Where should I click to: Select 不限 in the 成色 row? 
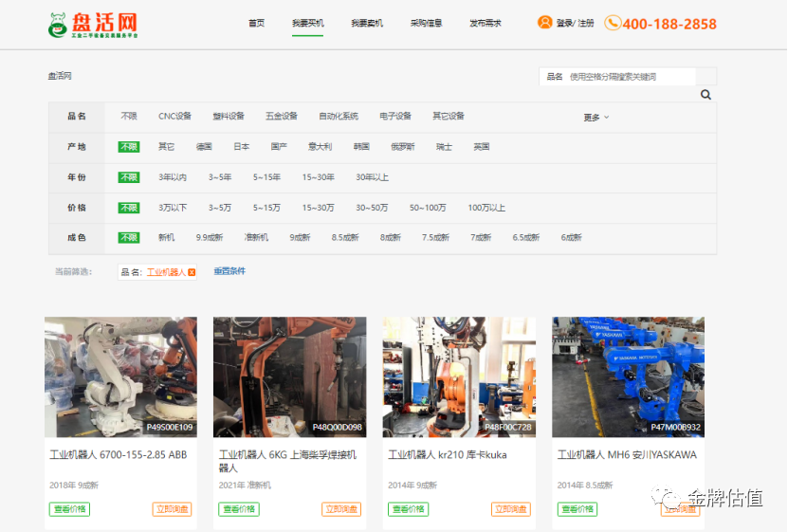tap(128, 238)
